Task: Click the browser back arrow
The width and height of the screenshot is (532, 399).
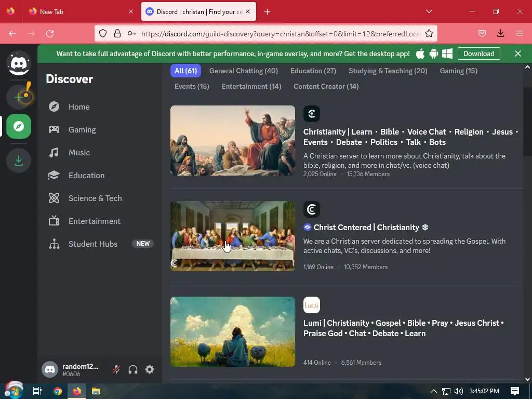Action: (x=12, y=34)
